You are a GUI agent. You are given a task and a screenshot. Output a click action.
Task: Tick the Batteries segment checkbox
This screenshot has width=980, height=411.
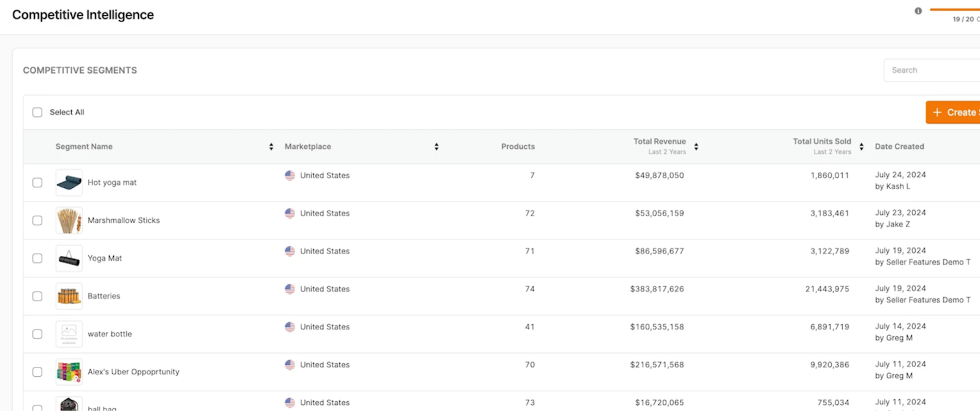point(37,296)
